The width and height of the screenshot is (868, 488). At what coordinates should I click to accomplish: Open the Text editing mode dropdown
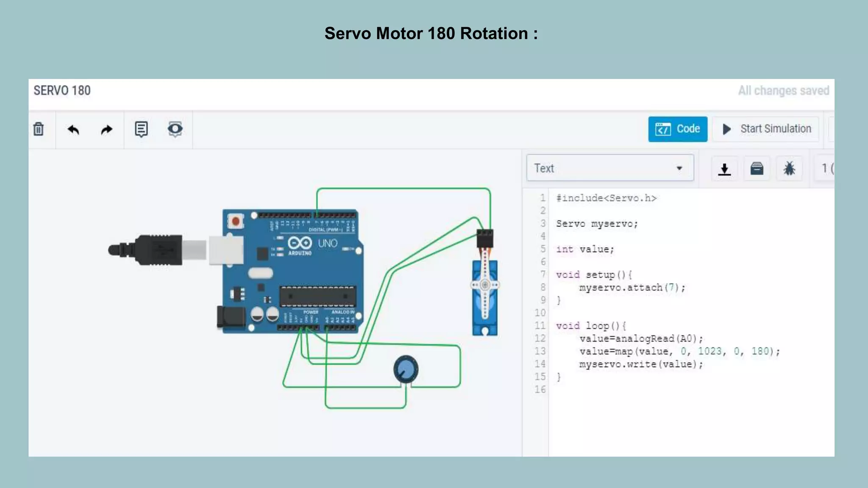610,168
